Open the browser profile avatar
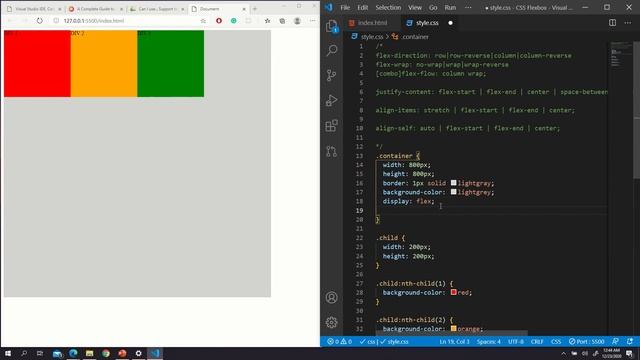 point(297,21)
